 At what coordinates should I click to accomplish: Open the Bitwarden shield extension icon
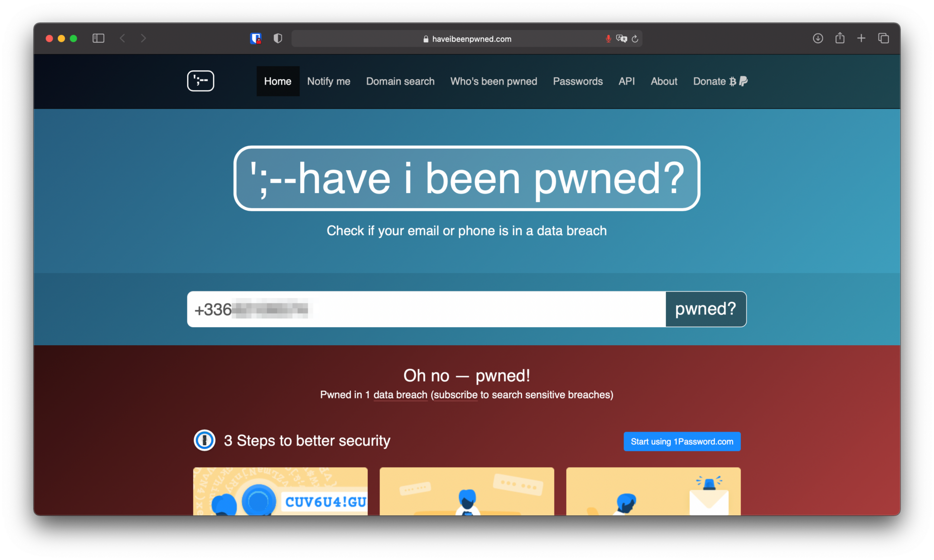tap(256, 38)
